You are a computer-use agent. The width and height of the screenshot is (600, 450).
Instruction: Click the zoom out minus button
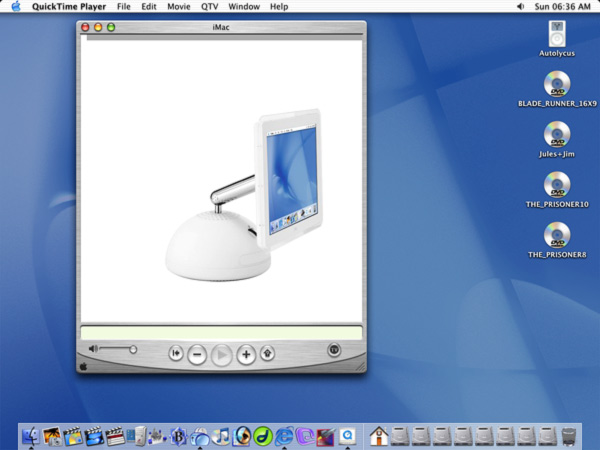click(x=197, y=355)
